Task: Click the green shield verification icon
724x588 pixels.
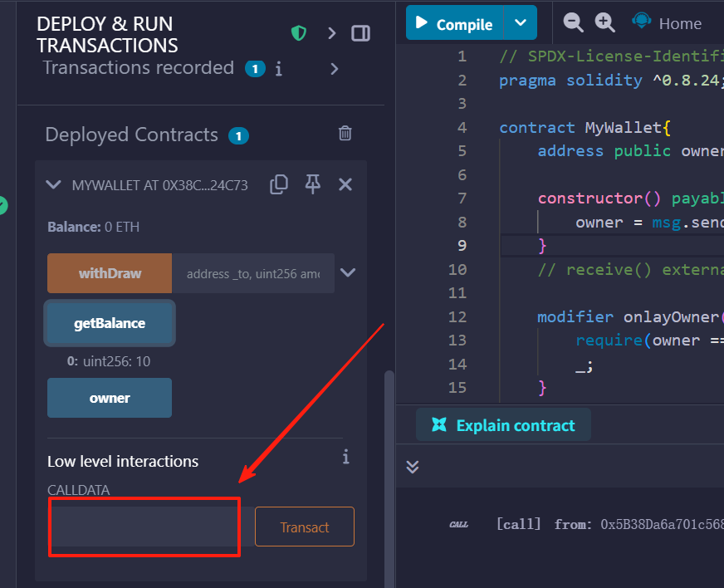Action: [299, 33]
